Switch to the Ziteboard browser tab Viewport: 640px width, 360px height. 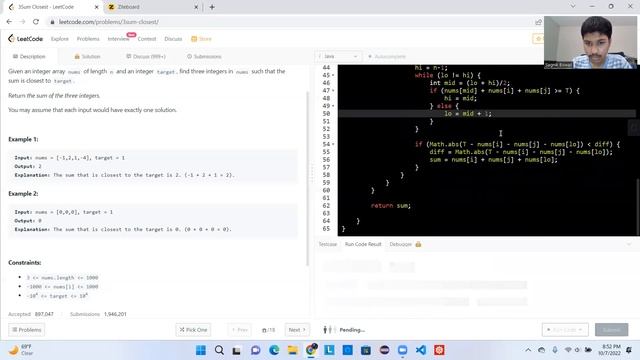point(151,7)
